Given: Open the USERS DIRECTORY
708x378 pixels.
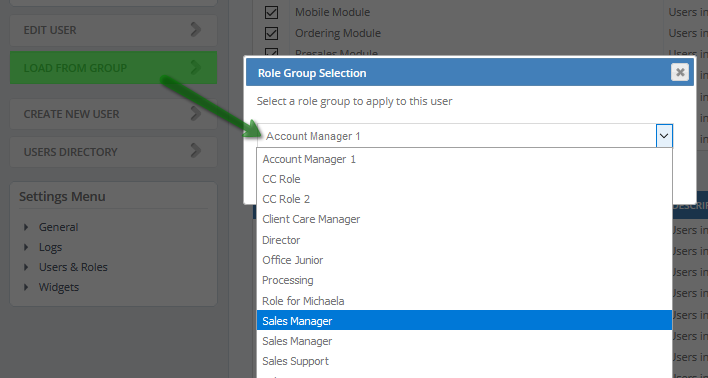Looking at the screenshot, I should click(x=113, y=152).
